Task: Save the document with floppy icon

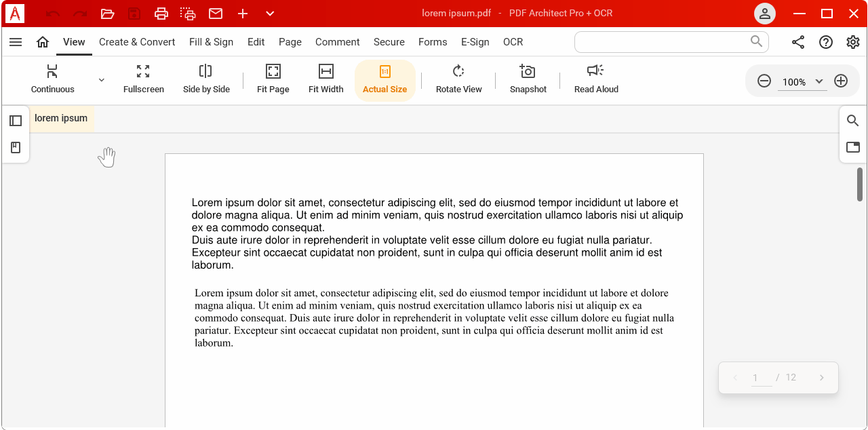Action: (134, 14)
